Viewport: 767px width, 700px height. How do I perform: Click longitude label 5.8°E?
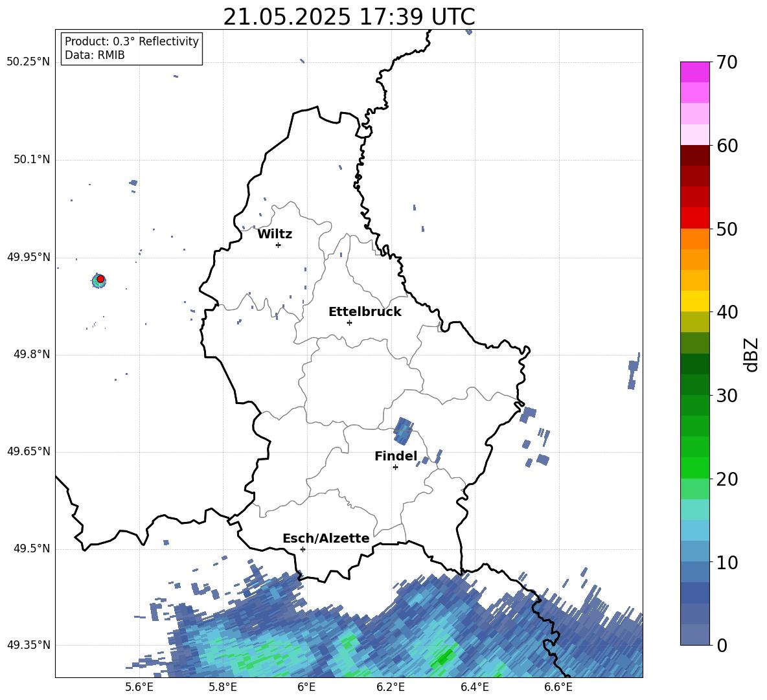[x=223, y=687]
